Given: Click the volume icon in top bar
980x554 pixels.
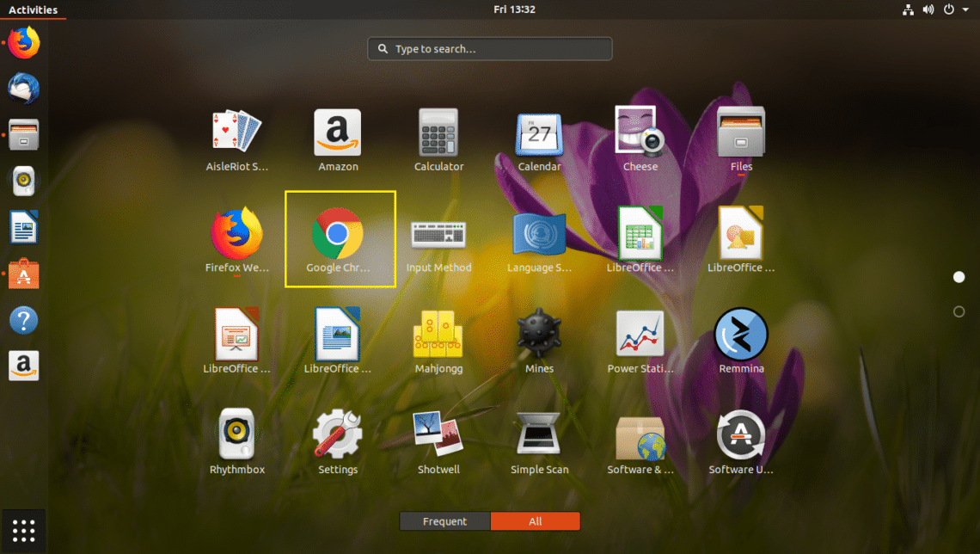Looking at the screenshot, I should click(928, 9).
